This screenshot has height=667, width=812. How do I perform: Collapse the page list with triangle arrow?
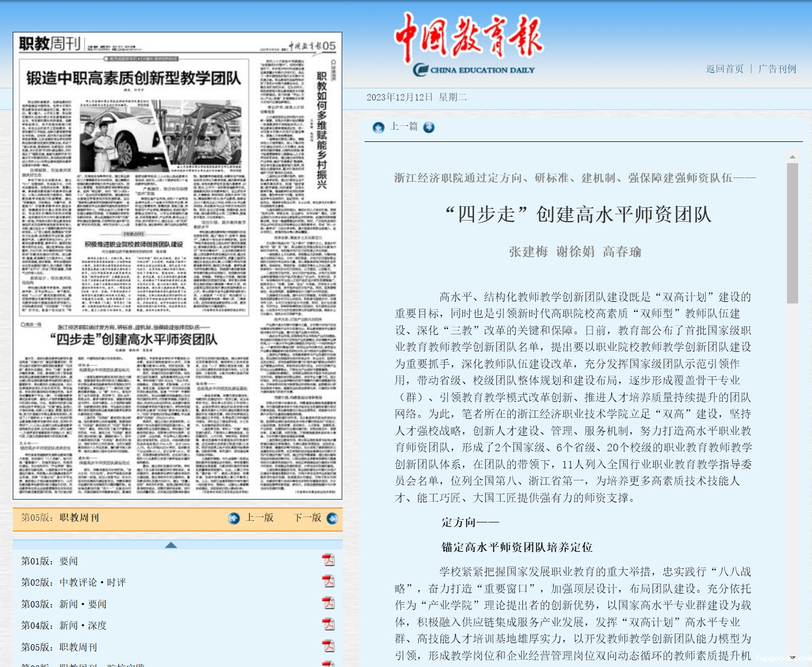(x=171, y=545)
